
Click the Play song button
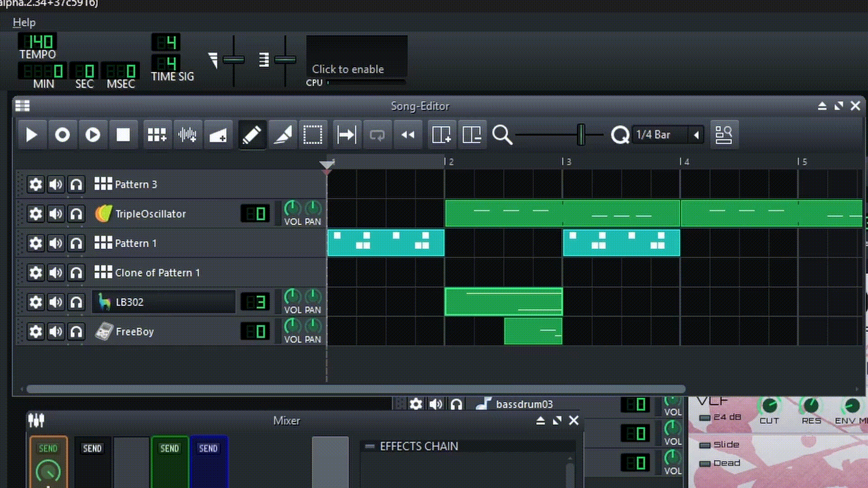click(x=32, y=135)
